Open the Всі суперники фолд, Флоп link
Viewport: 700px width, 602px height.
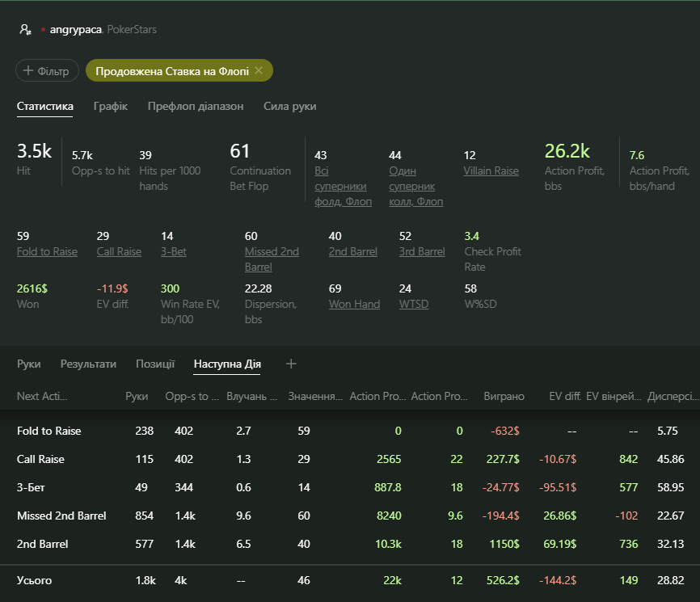tap(343, 186)
